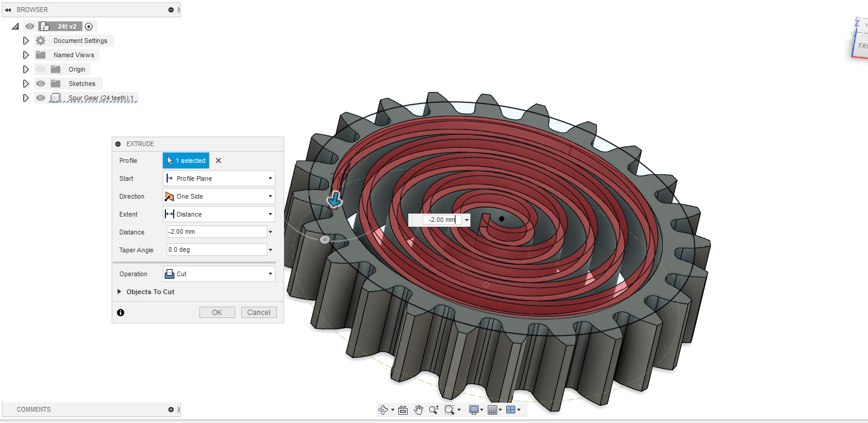Select the Pan tool

pos(418,409)
